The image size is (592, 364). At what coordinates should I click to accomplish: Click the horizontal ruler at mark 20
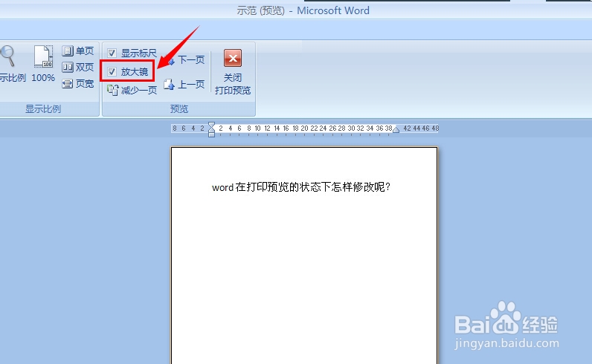(305, 129)
